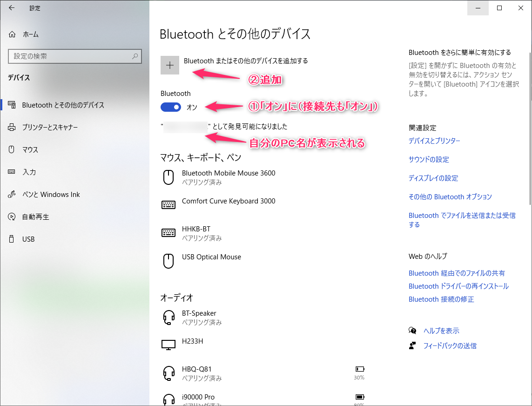Open ディスプレイの設定 link
Viewport: 532px width, 406px height.
click(433, 178)
